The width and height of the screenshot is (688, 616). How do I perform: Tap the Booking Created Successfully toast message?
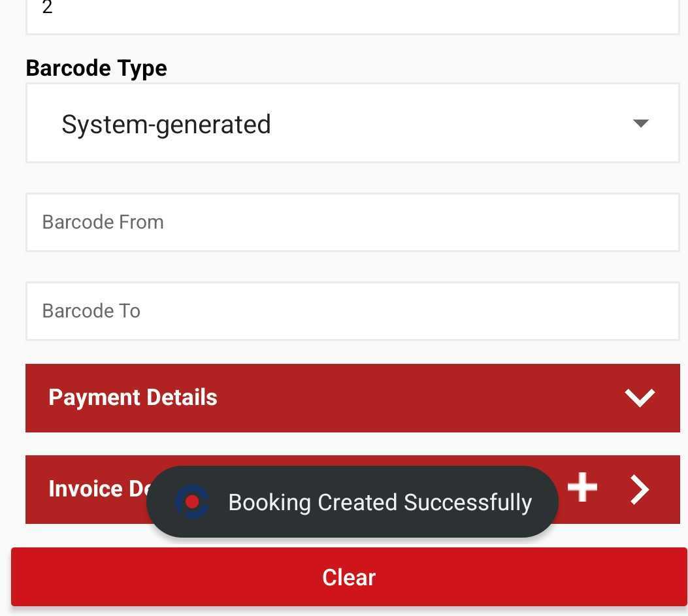pyautogui.click(x=380, y=502)
